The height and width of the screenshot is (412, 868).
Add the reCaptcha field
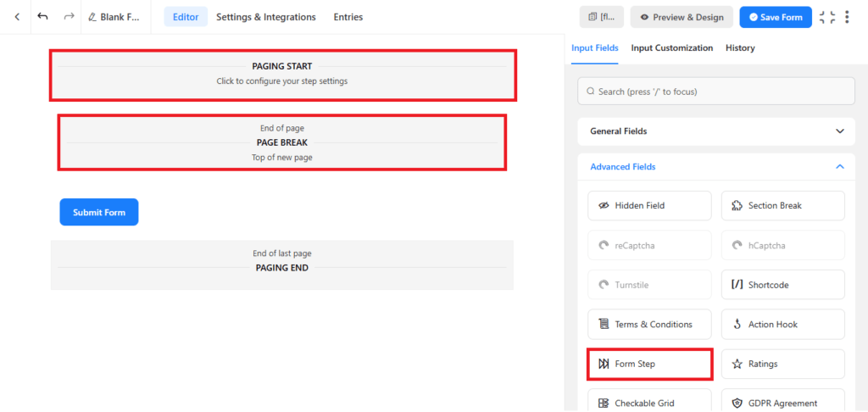click(x=649, y=245)
